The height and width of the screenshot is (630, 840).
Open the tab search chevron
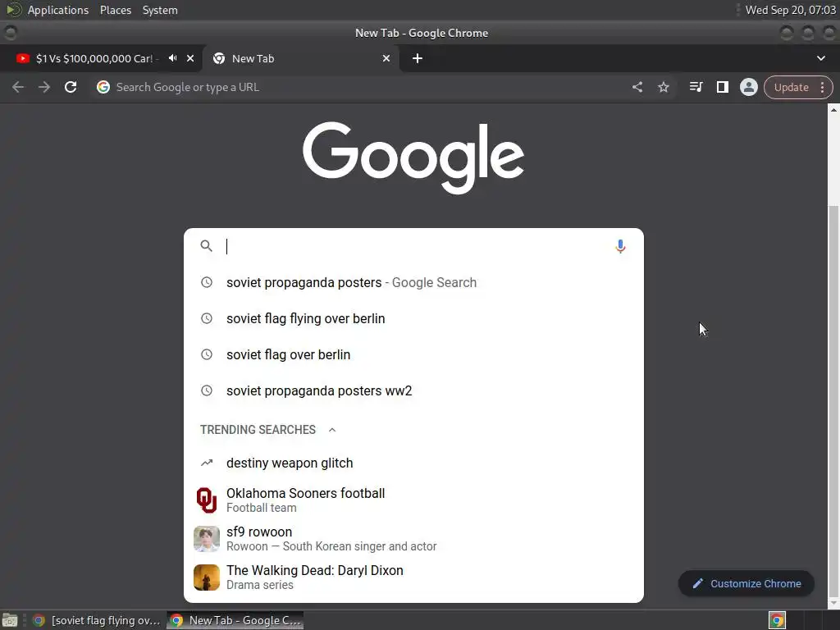coord(820,58)
